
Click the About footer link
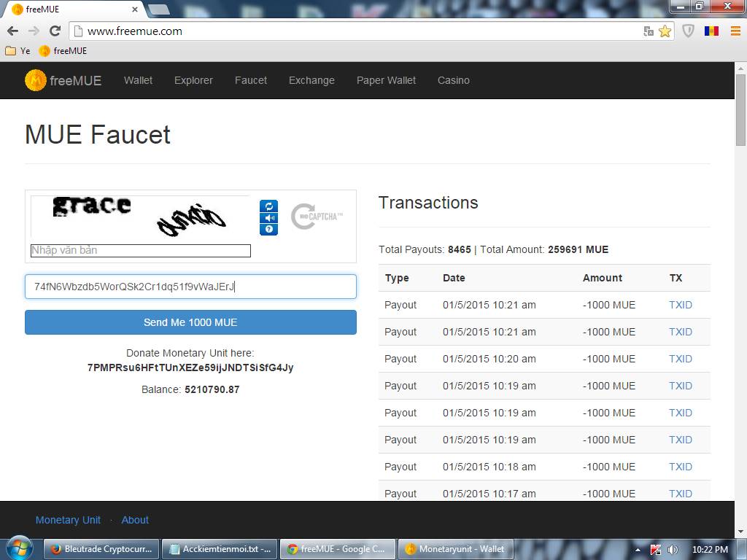coord(135,520)
